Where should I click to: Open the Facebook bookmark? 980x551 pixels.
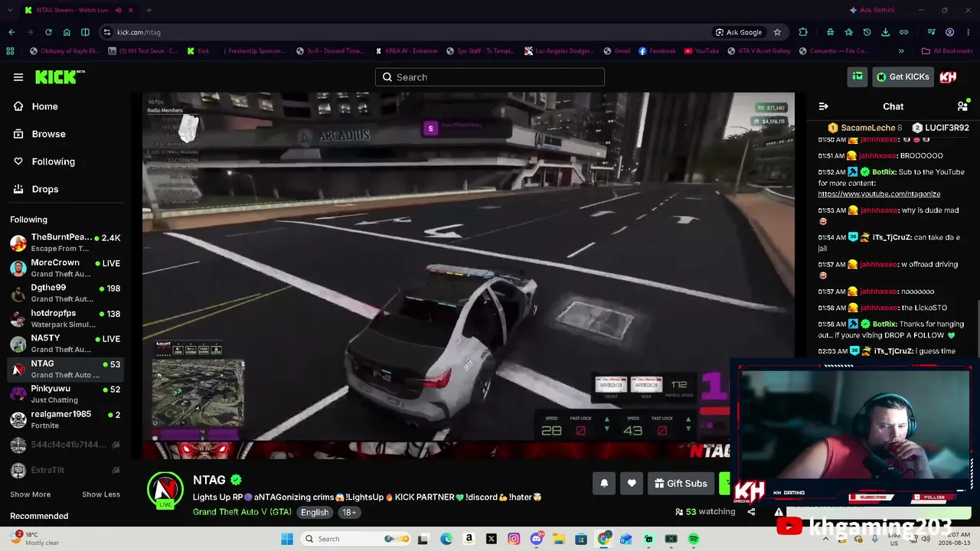656,51
